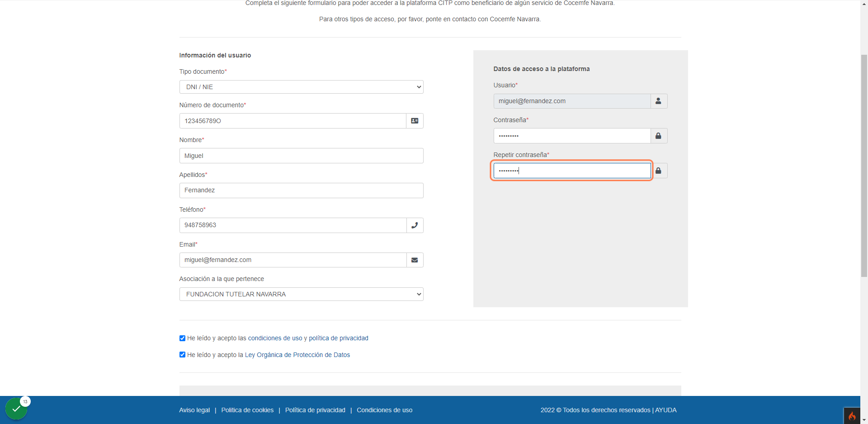Click the lock icon beside Contraseña field

[x=659, y=136]
